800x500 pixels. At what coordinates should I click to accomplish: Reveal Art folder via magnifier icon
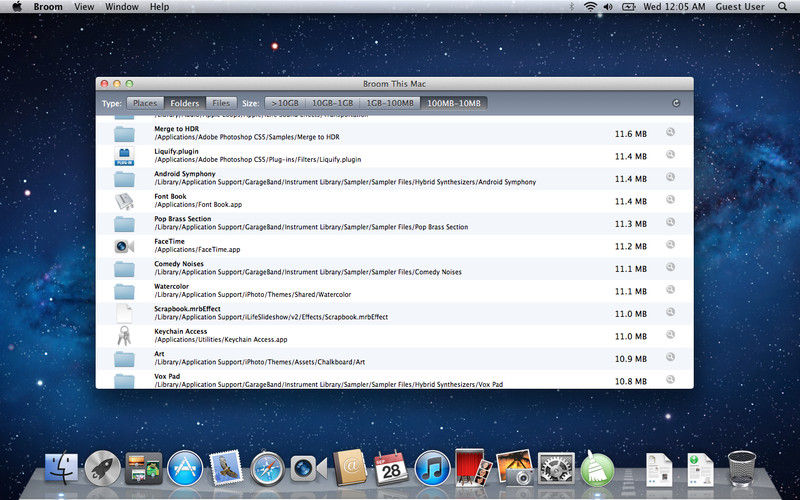(x=670, y=357)
